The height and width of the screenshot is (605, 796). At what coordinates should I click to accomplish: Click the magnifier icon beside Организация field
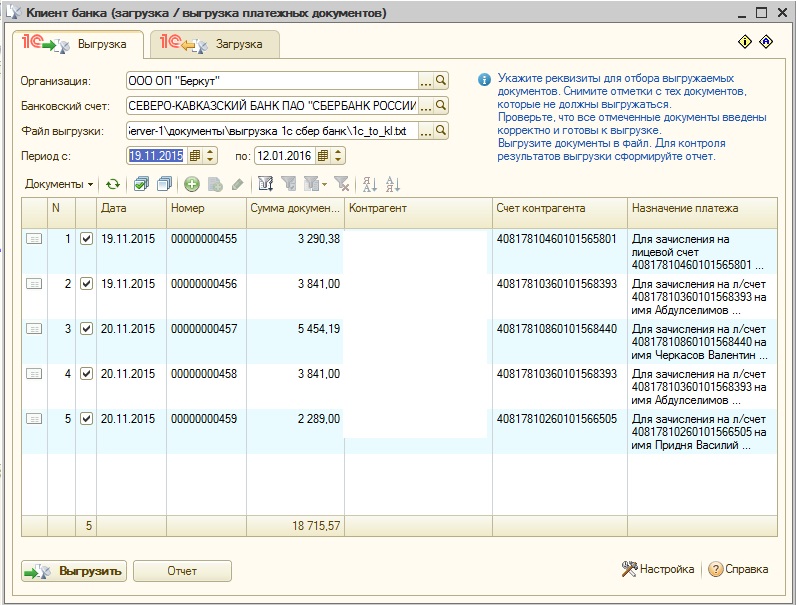pos(441,81)
